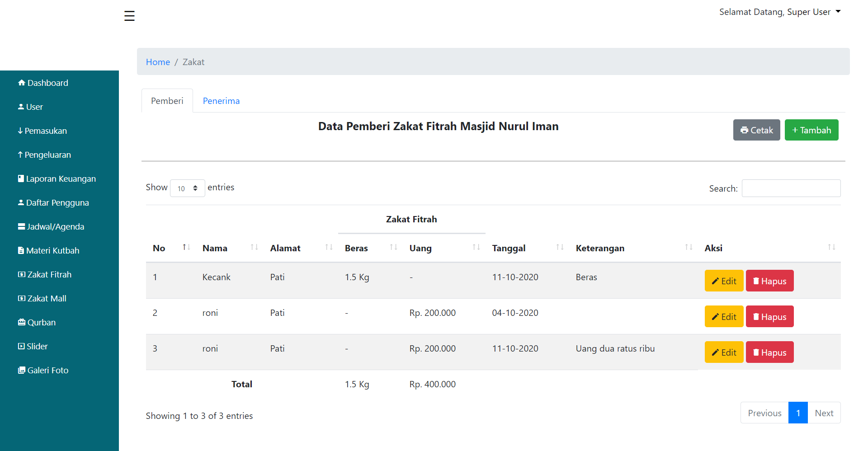The image size is (868, 451).
Task: Click the green Tambah button
Action: pos(811,130)
